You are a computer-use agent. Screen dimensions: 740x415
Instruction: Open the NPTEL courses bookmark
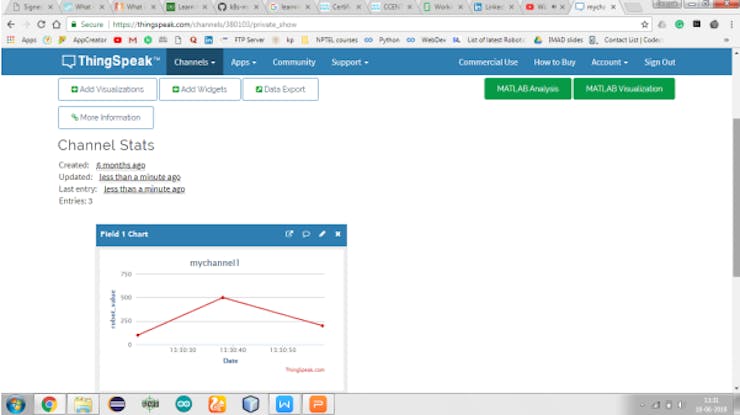click(331, 40)
